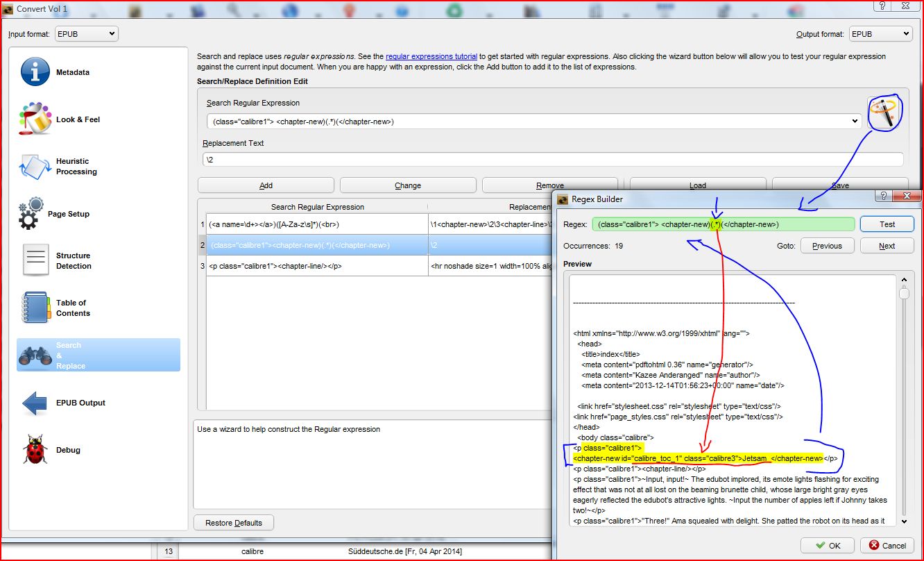Click row number 3 in the expressions table
Screen dimensions: 924x561
click(202, 266)
